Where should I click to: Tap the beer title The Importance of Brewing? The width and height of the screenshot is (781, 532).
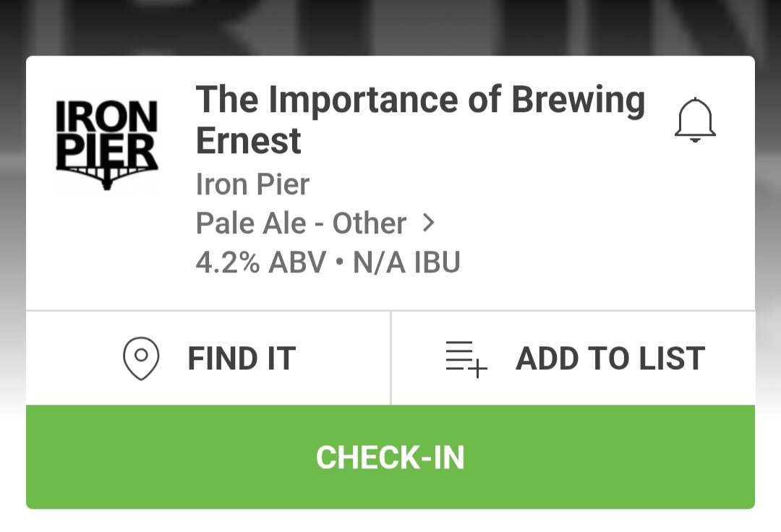[x=420, y=100]
